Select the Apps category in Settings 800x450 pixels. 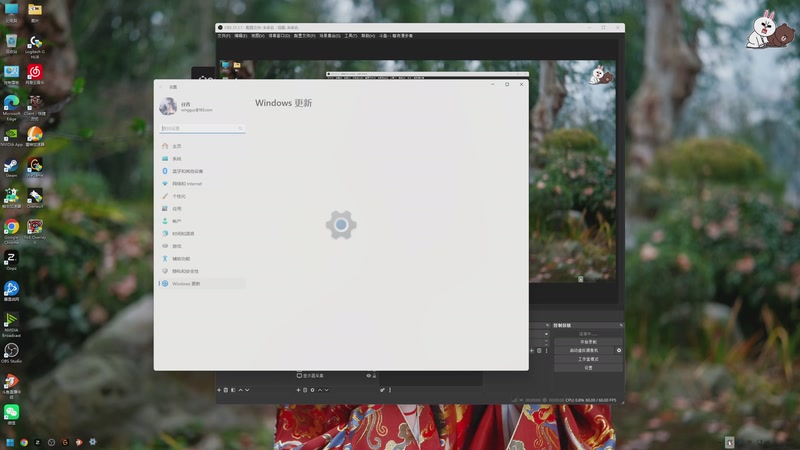(x=202, y=209)
